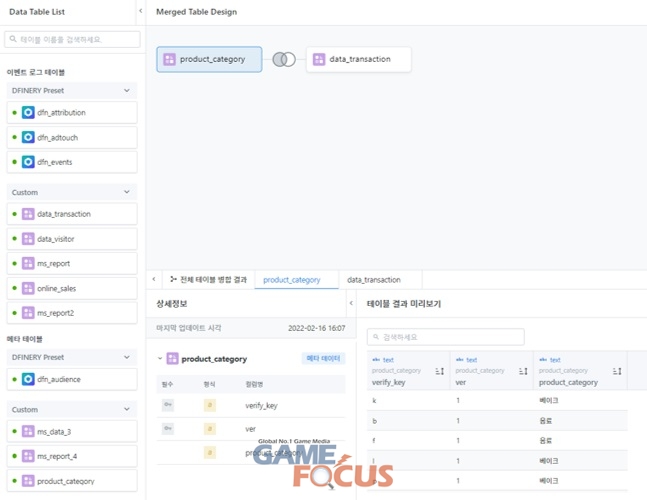Collapse the DFINERY Preset event log group
Image resolution: width=647 pixels, height=500 pixels.
coord(126,90)
